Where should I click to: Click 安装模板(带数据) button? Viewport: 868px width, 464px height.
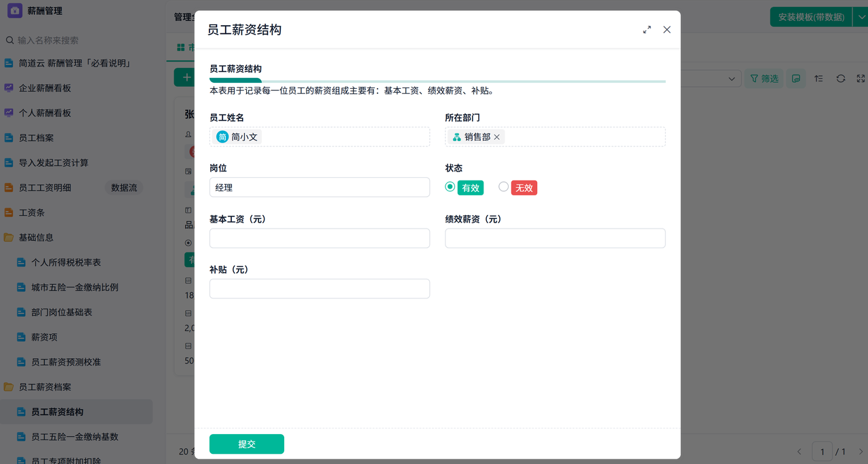tap(810, 17)
